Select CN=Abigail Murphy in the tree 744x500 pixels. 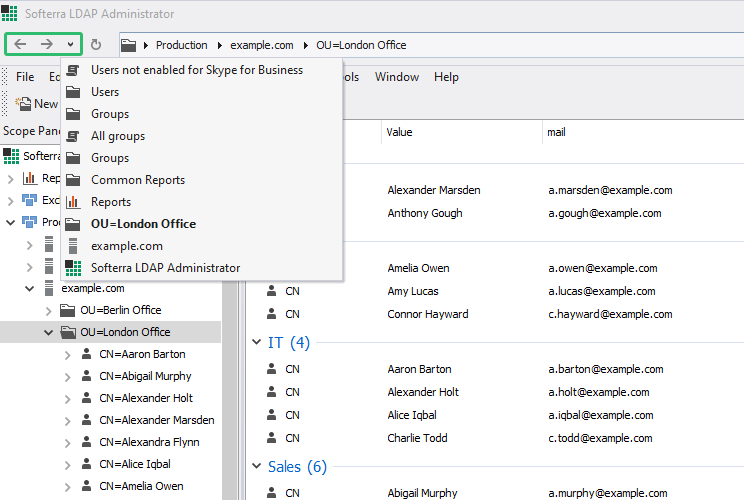pyautogui.click(x=145, y=376)
